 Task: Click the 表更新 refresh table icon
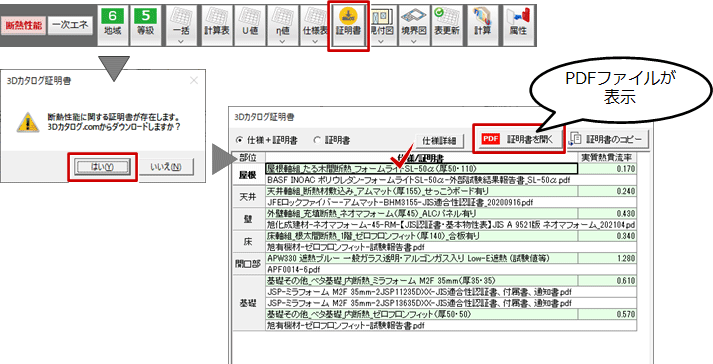(447, 24)
